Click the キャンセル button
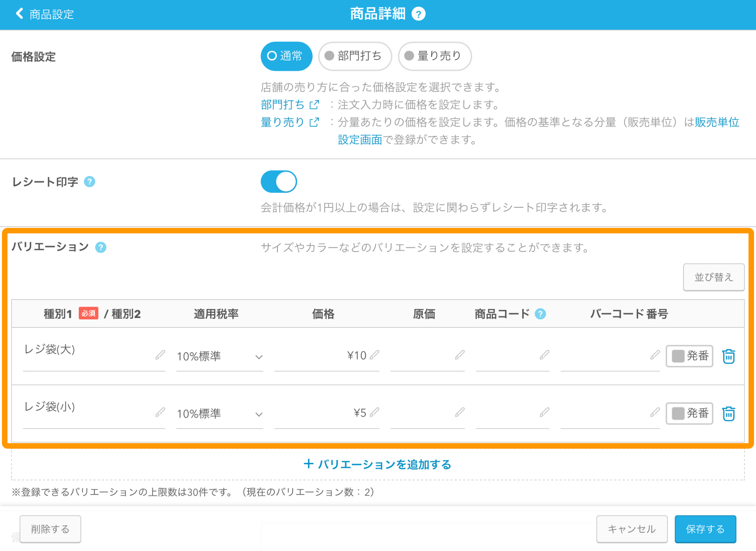This screenshot has width=756, height=551. (632, 529)
